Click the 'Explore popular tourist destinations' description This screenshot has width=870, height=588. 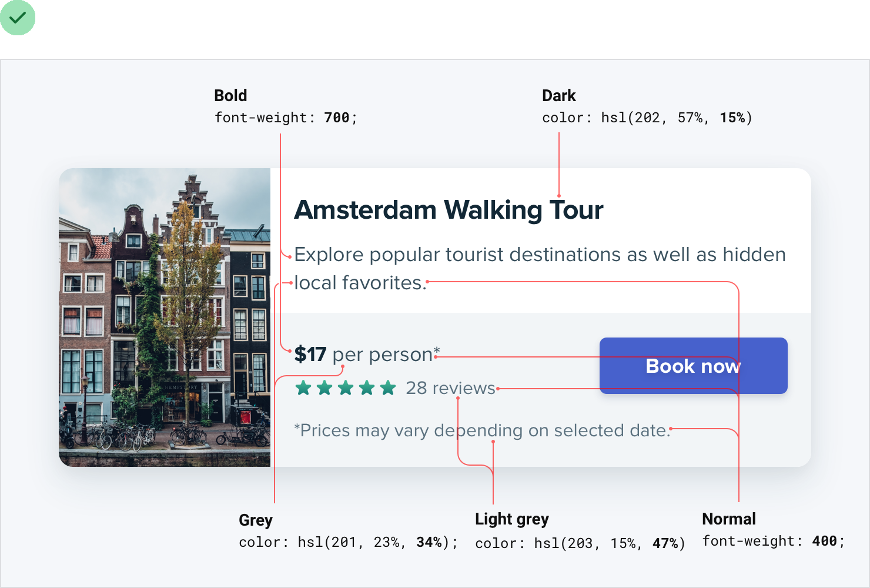540,255
